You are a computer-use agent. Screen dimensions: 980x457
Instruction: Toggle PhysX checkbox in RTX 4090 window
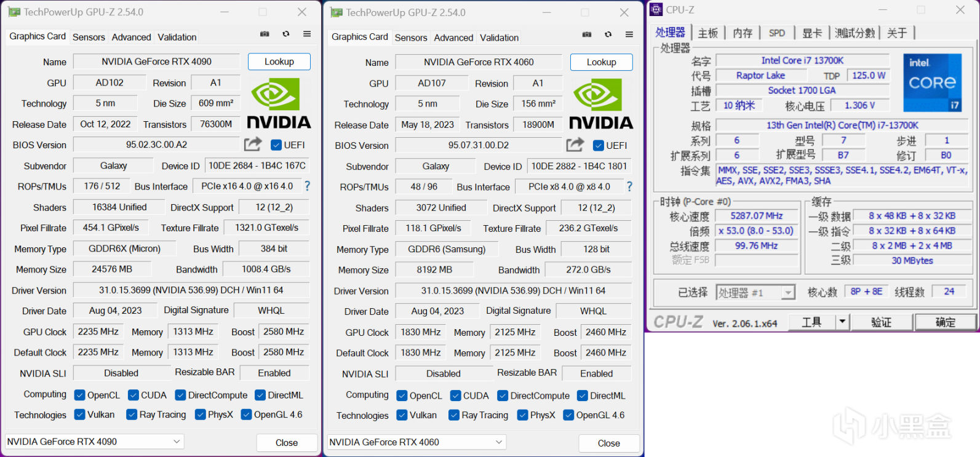[x=200, y=415]
